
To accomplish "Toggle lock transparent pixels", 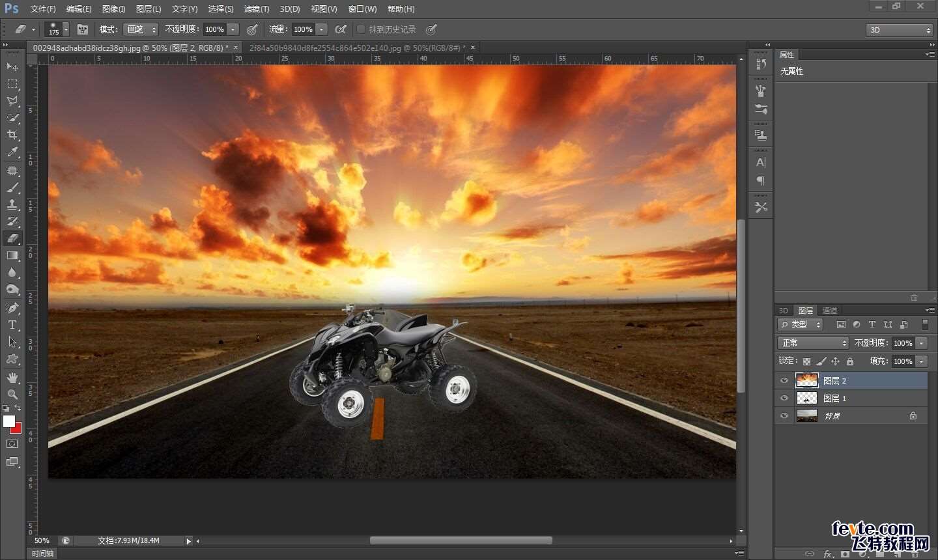I will (x=807, y=361).
